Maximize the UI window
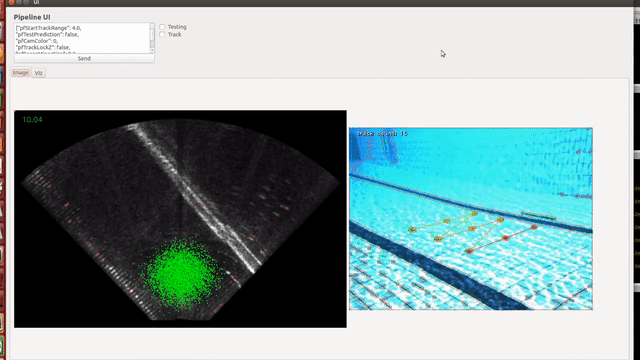 (x=26, y=2)
